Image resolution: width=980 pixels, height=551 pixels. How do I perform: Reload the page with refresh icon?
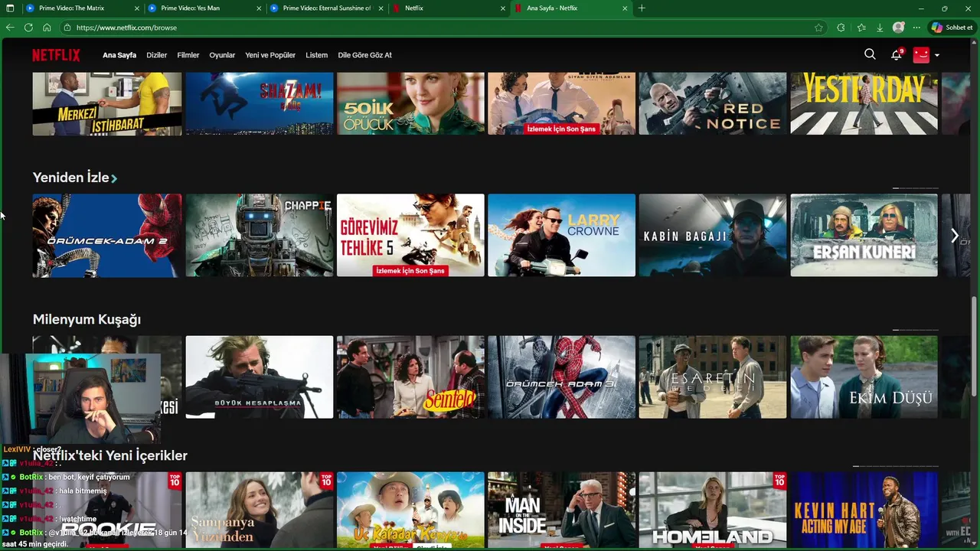tap(28, 28)
